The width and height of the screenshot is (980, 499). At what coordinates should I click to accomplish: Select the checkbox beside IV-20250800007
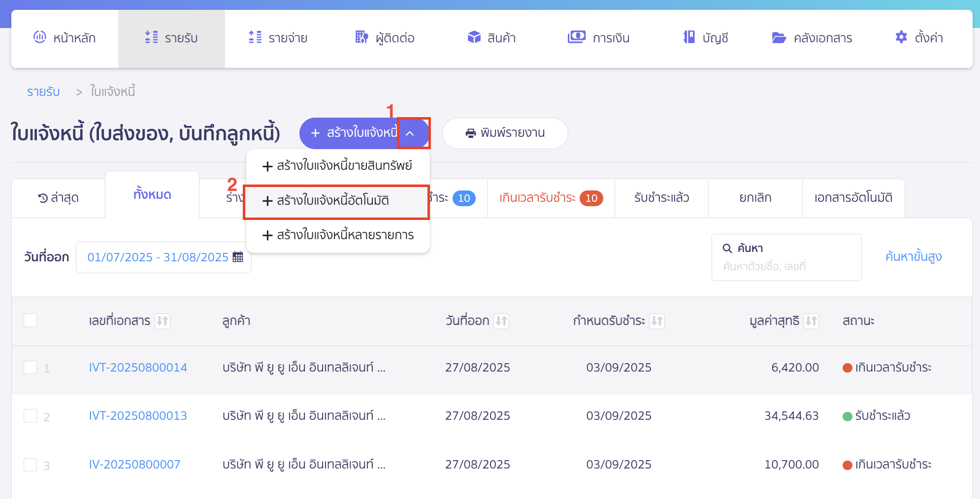click(30, 465)
